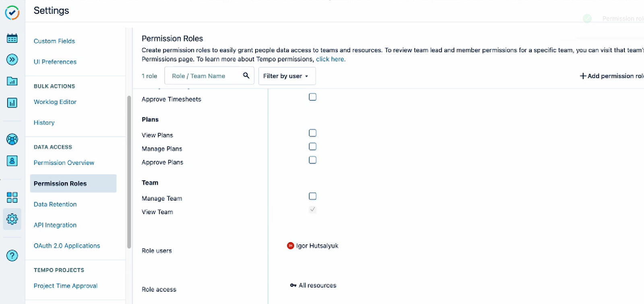Enable the Manage Team checkbox
644x304 pixels.
click(x=312, y=196)
